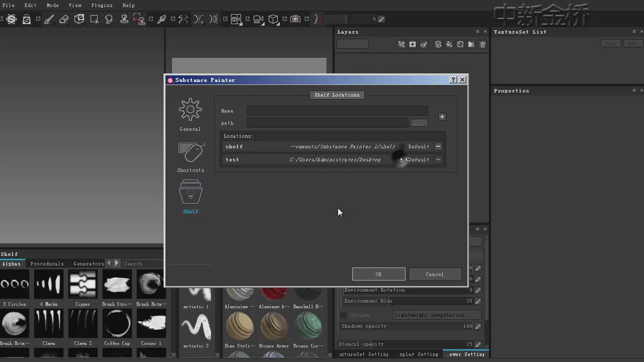This screenshot has height=362, width=644.
Task: Open the View menu
Action: click(75, 5)
